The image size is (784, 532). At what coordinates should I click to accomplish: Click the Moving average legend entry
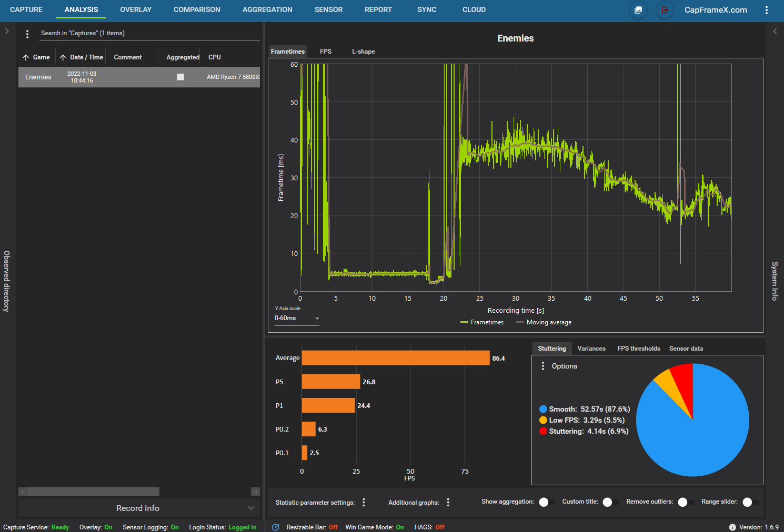(x=544, y=322)
